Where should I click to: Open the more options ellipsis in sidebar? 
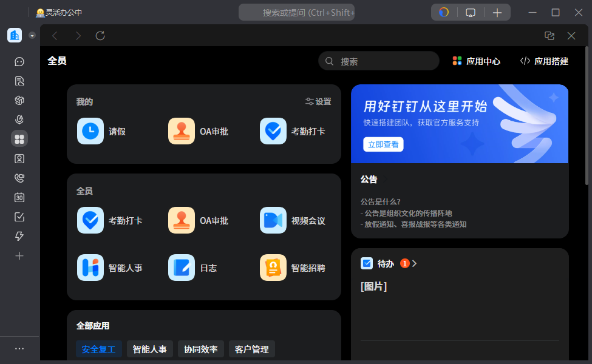(19, 348)
